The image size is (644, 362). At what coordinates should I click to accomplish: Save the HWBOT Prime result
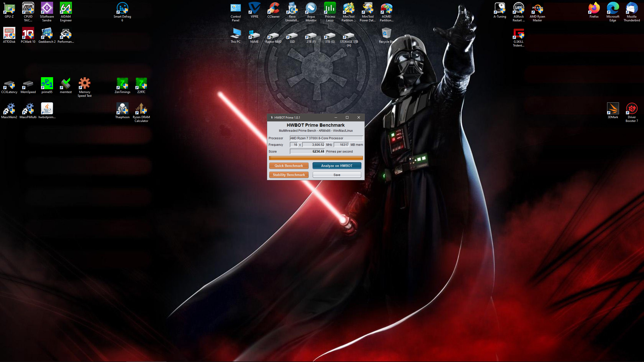(x=337, y=175)
